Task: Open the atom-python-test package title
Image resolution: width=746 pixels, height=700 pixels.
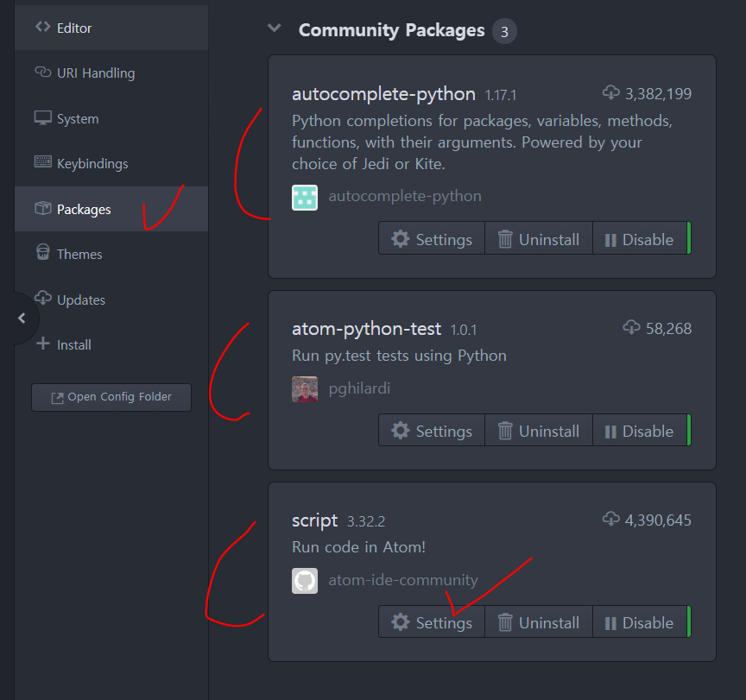Action: point(366,329)
